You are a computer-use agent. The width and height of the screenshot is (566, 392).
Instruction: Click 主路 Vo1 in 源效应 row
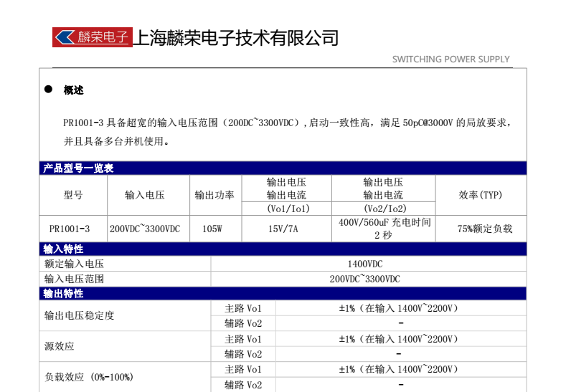243,339
